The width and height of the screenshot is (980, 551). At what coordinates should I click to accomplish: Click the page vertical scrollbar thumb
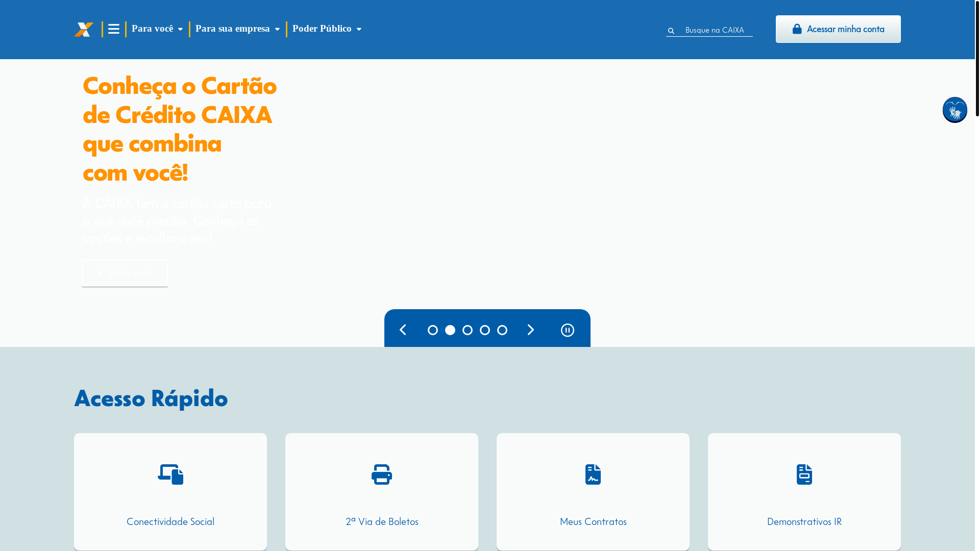click(977, 58)
